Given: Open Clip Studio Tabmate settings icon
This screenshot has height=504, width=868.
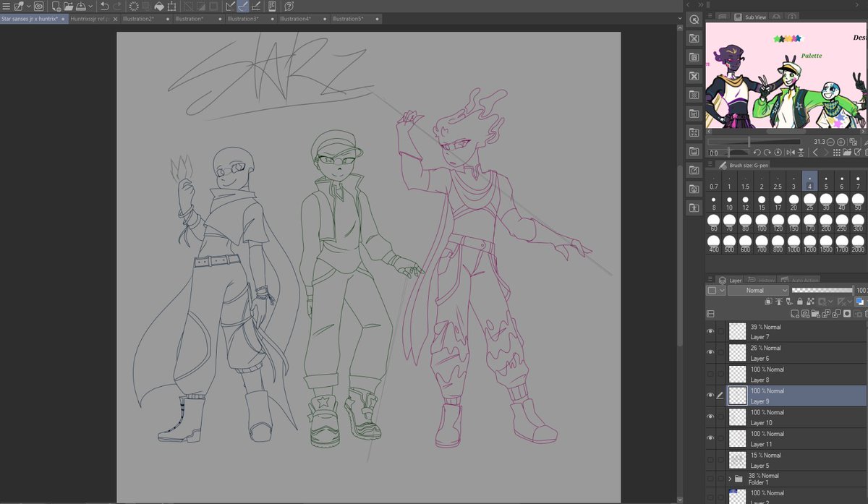Looking at the screenshot, I should tap(272, 6).
